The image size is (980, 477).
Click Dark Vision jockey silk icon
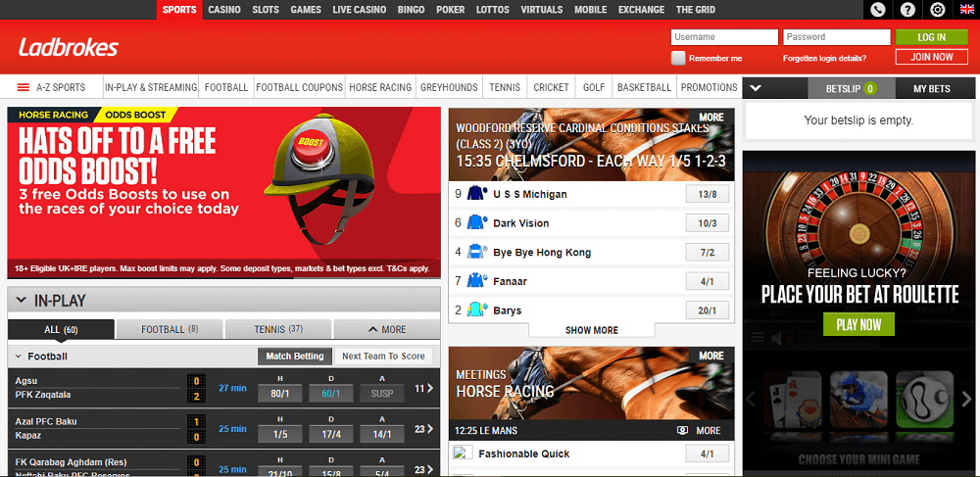(x=477, y=223)
